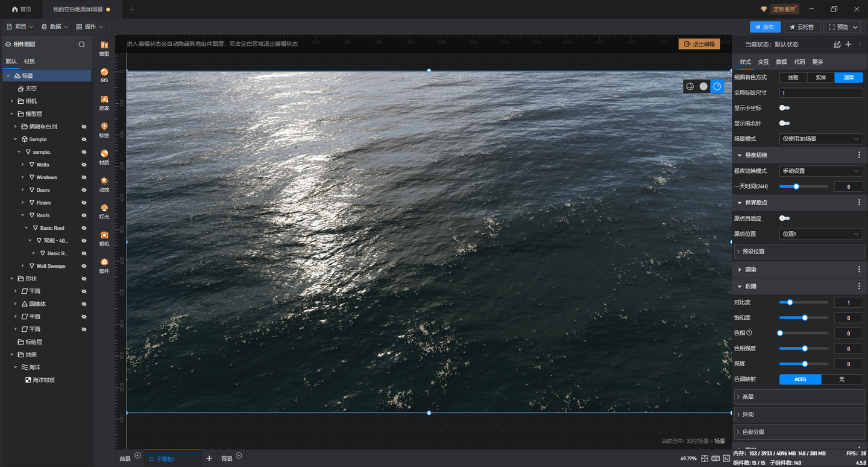
Task: Switch to the 代码 tab
Action: coord(799,62)
